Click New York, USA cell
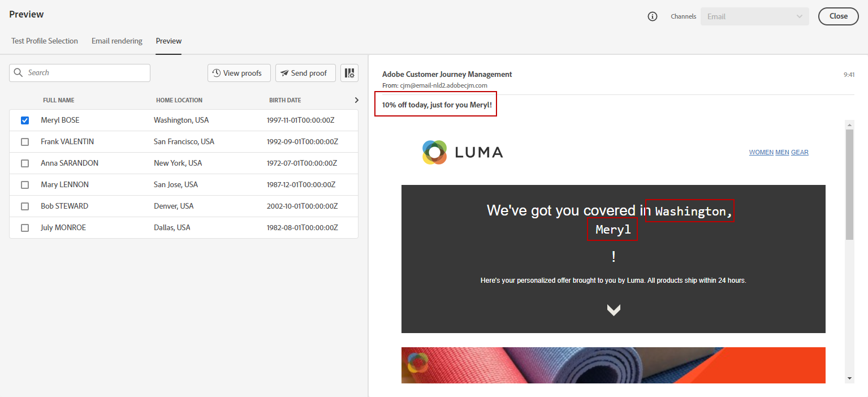The width and height of the screenshot is (868, 397). click(178, 163)
